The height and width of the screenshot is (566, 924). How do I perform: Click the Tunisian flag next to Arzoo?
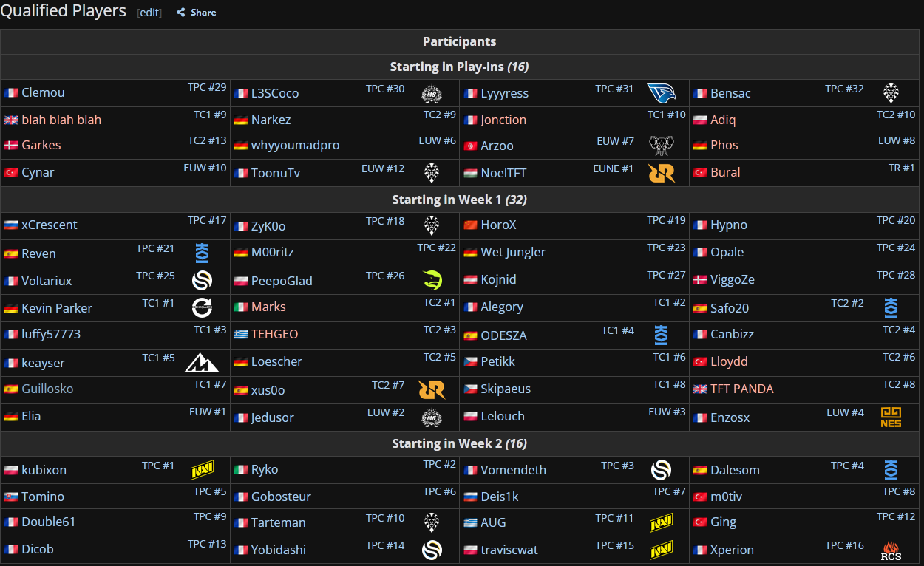point(470,146)
